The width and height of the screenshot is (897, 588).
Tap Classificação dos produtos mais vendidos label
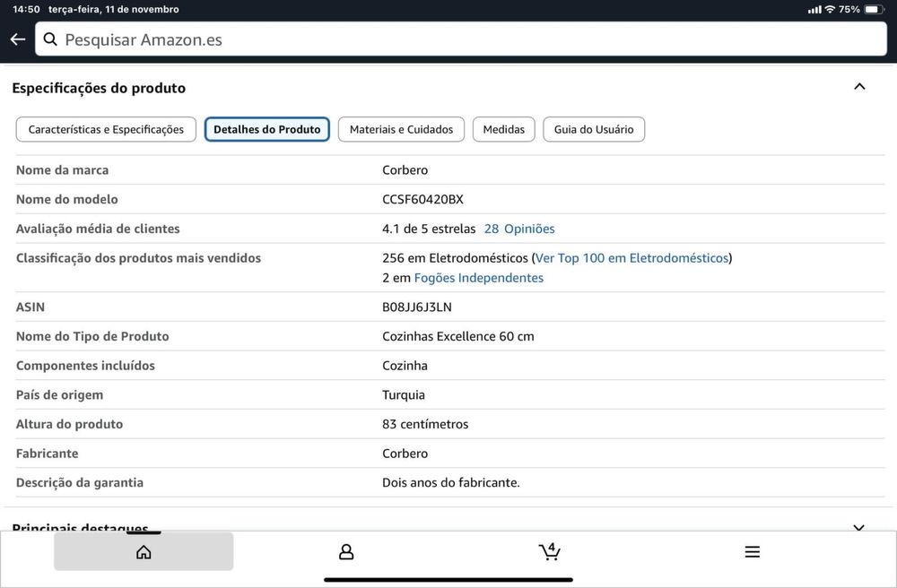[x=138, y=258]
